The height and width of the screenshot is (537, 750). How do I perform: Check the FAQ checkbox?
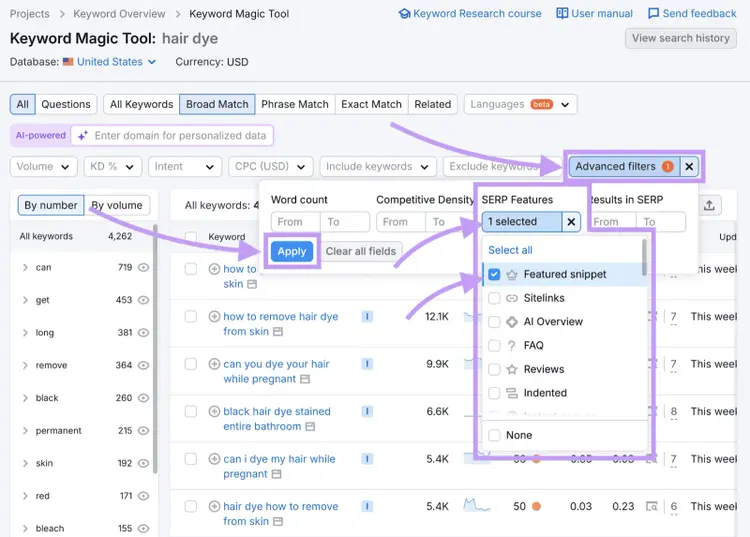pos(494,346)
